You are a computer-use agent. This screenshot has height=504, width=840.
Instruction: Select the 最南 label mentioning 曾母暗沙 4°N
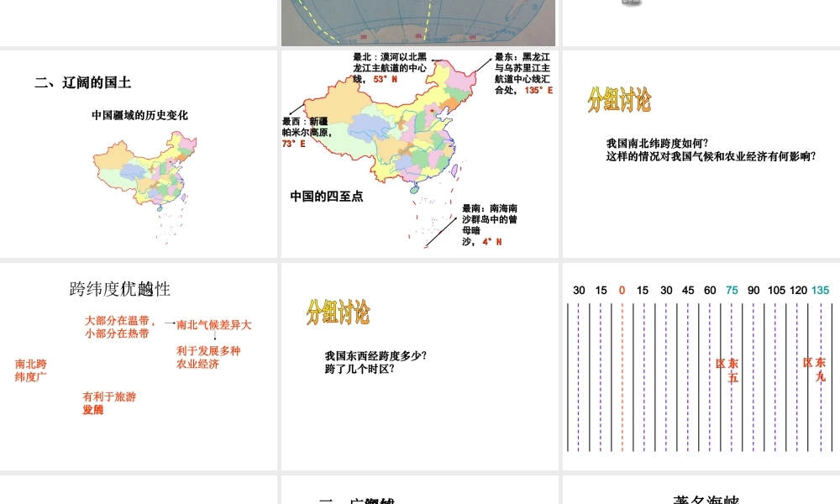pos(490,225)
